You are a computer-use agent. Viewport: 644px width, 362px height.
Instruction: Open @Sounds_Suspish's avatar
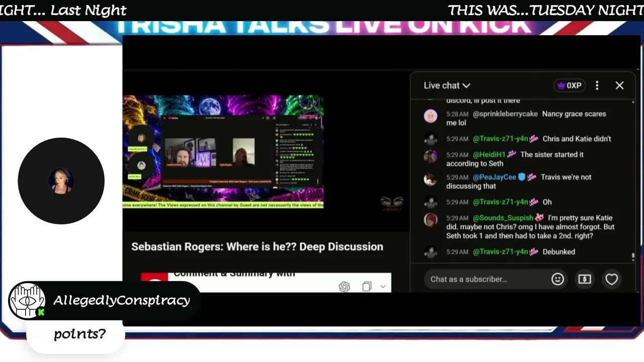pos(430,220)
